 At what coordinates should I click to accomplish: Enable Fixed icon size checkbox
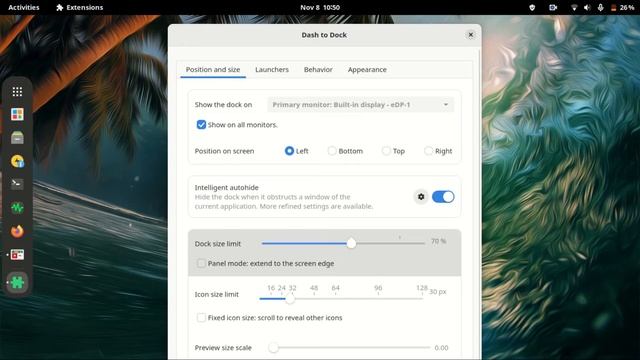(201, 318)
